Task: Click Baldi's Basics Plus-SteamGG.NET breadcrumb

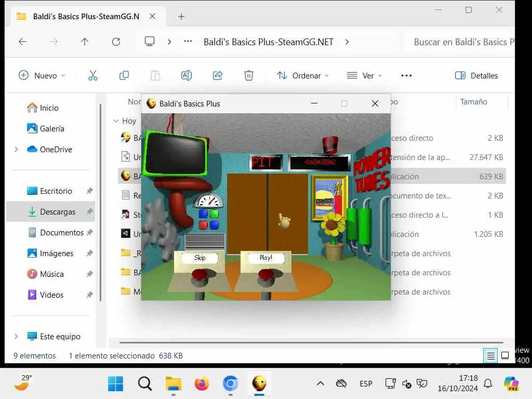Action: click(x=269, y=42)
